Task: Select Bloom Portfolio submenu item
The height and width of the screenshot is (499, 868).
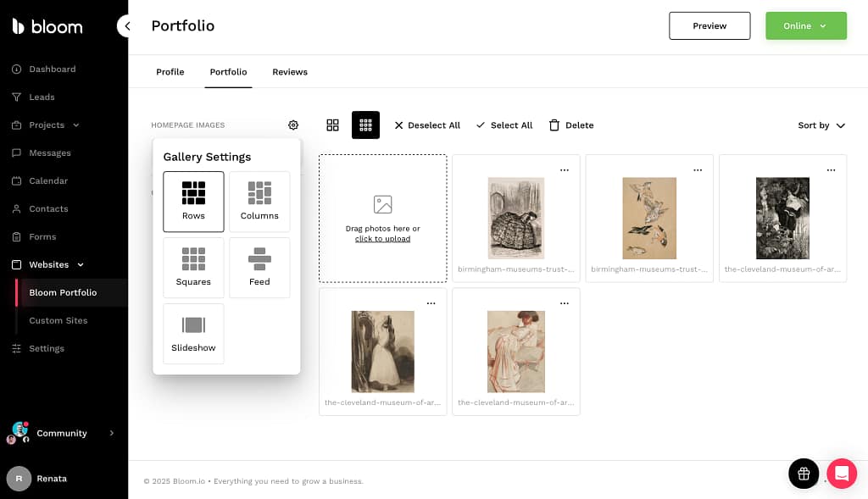Action: [63, 292]
